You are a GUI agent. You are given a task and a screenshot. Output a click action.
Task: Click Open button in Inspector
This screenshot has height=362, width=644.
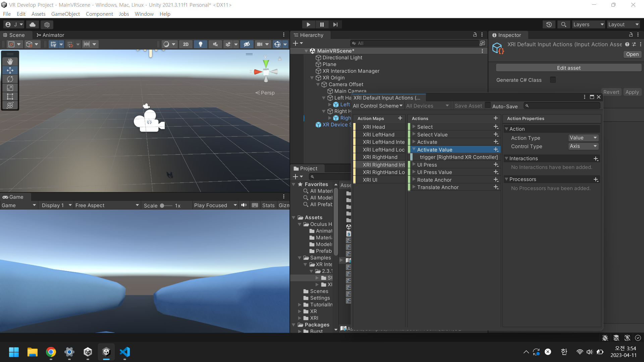click(632, 54)
